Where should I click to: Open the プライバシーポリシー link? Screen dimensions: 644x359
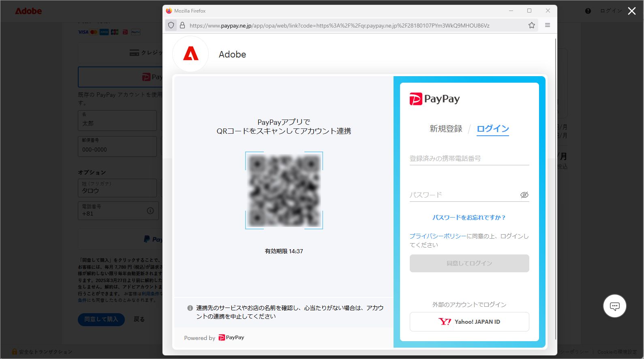[x=438, y=236]
